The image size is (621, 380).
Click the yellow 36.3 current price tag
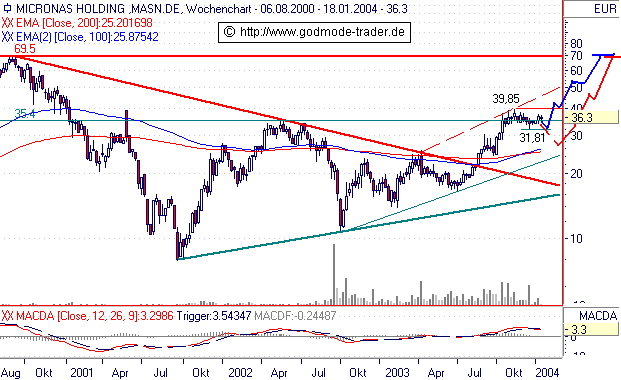(591, 117)
